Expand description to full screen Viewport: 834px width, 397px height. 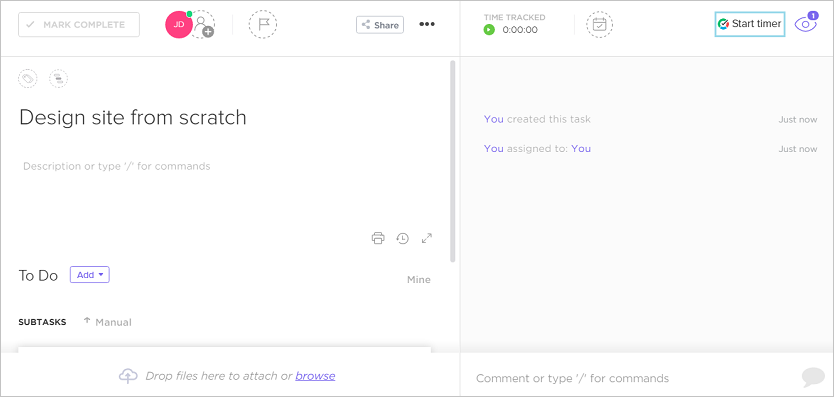tap(427, 238)
